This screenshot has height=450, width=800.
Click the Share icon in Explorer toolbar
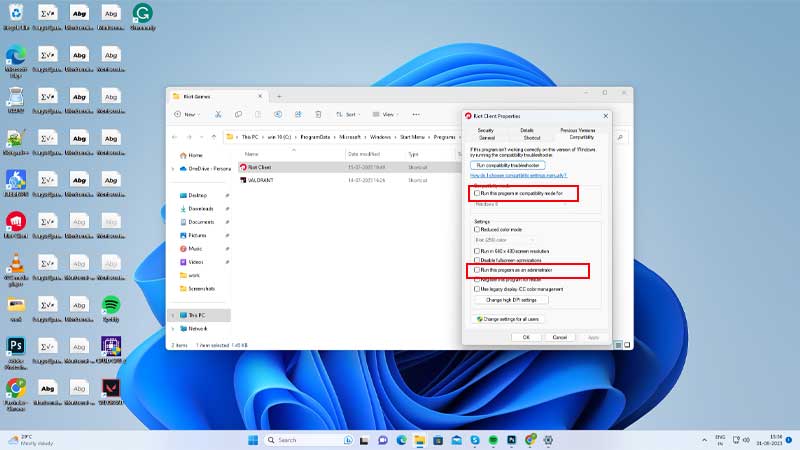(298, 114)
